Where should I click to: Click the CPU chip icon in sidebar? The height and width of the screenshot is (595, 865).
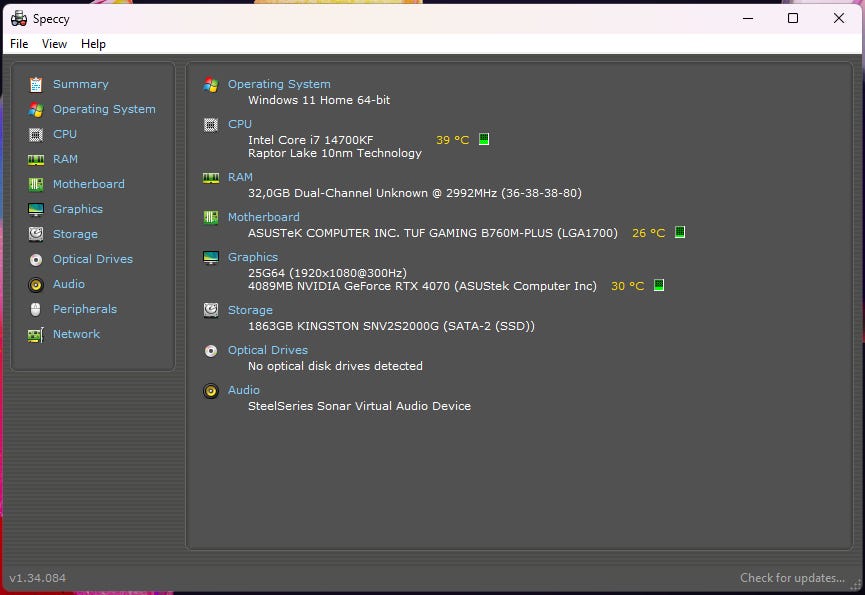[x=36, y=135]
